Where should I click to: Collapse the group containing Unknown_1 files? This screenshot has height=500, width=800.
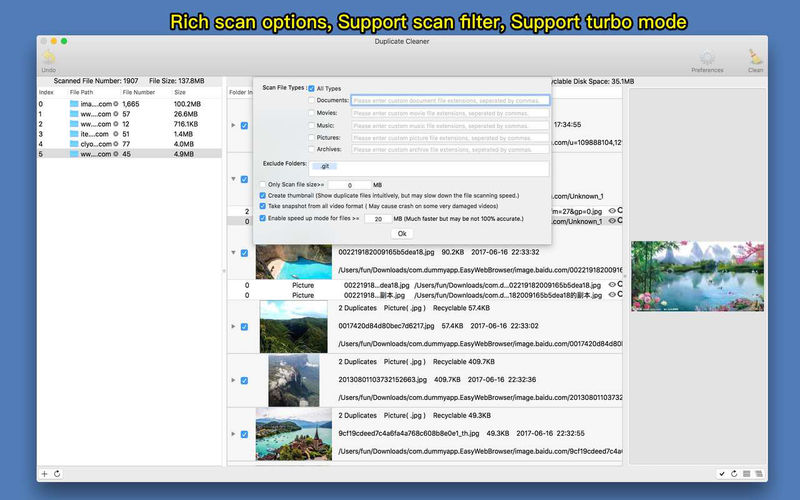coord(233,179)
